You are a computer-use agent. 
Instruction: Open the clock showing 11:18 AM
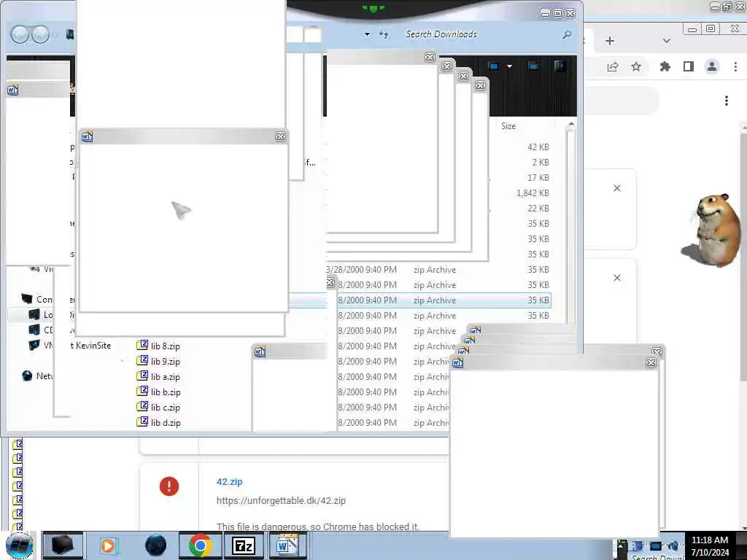[710, 545]
